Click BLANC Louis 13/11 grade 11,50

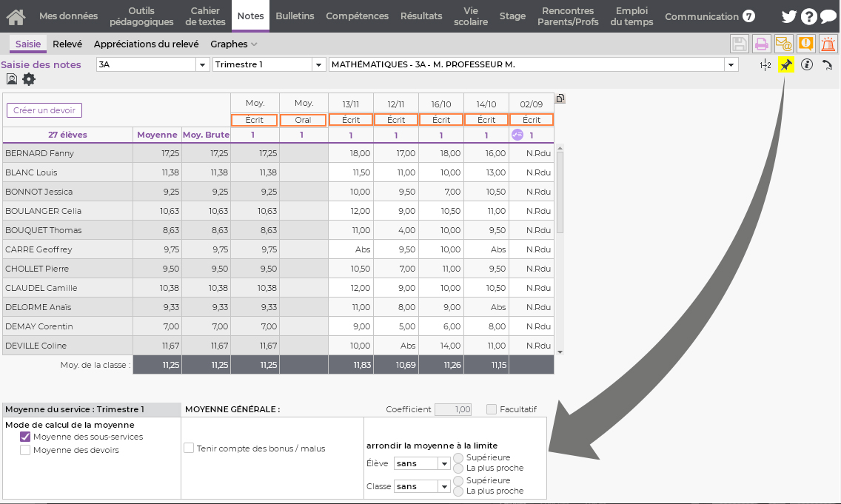click(x=351, y=172)
